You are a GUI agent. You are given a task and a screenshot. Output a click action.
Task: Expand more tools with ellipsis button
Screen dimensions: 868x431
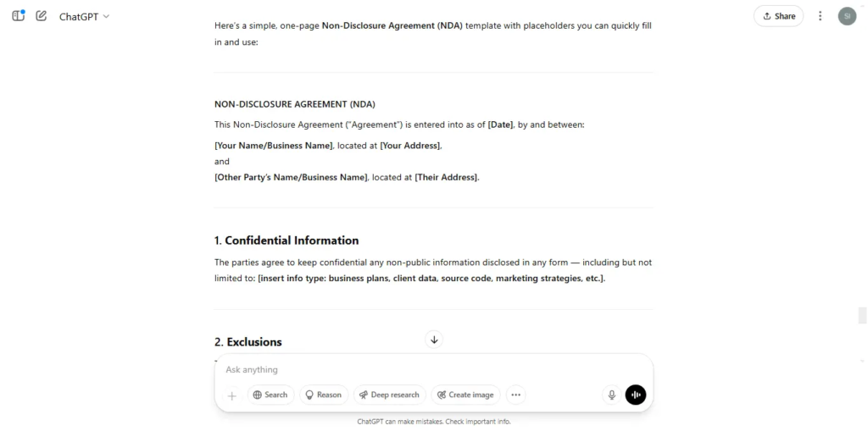pyautogui.click(x=516, y=395)
